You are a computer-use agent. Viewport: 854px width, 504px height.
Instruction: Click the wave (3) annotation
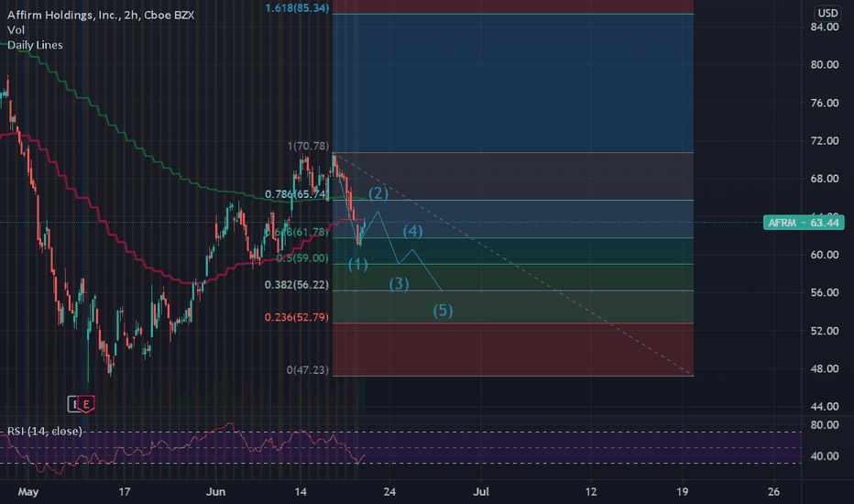pyautogui.click(x=400, y=284)
